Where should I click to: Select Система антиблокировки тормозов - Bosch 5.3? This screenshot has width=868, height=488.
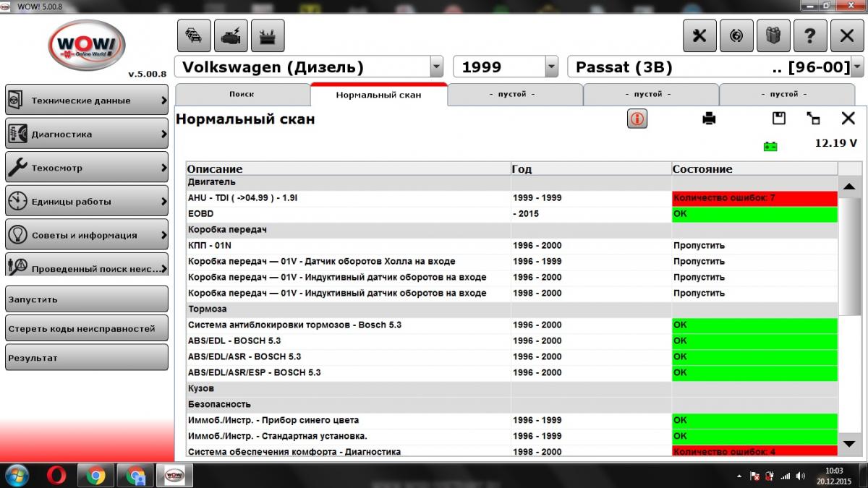click(512, 325)
